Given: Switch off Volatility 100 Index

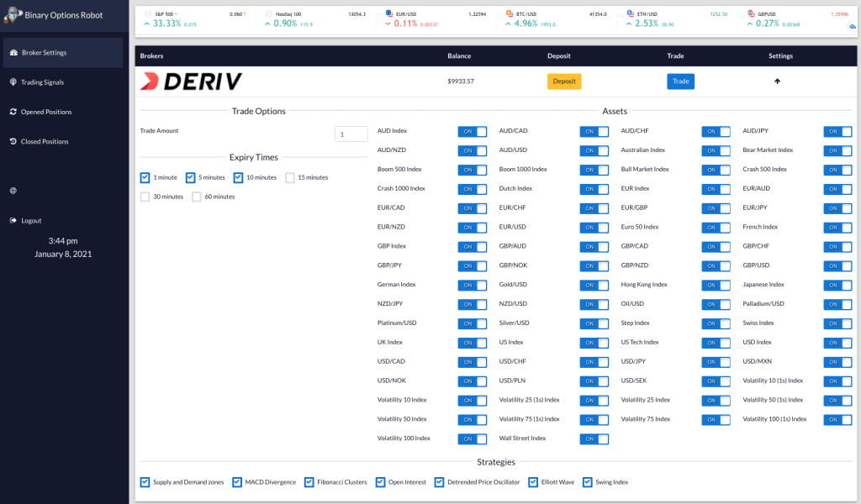Looking at the screenshot, I should click(473, 438).
